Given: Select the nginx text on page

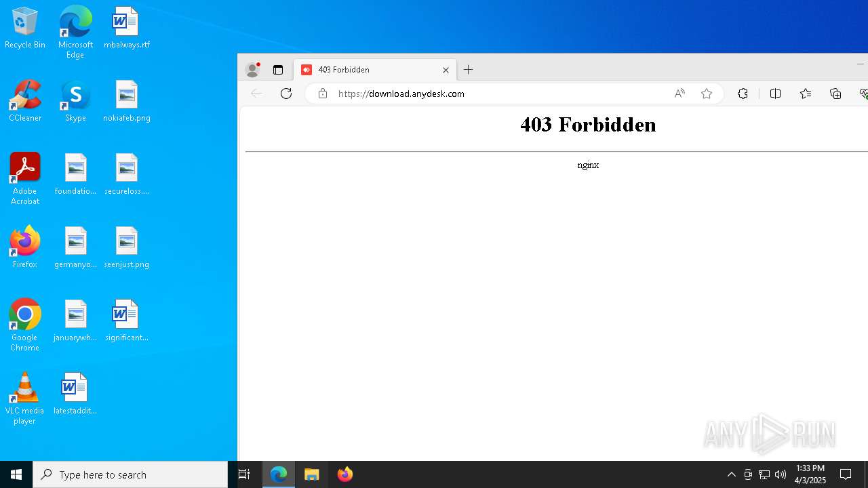Looking at the screenshot, I should (x=588, y=165).
